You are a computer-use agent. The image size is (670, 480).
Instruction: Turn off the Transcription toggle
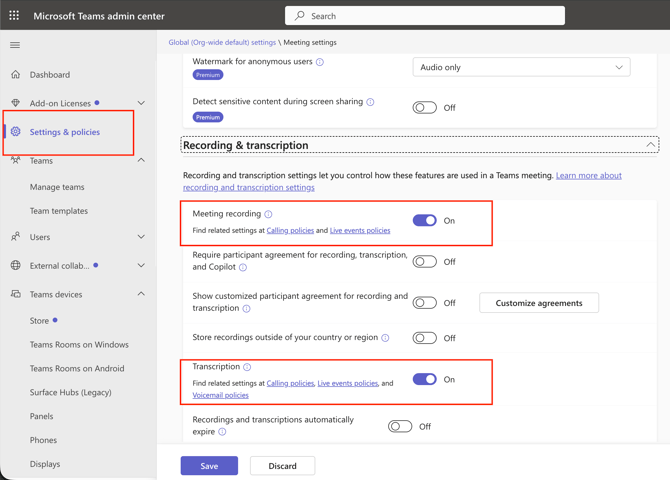(424, 379)
